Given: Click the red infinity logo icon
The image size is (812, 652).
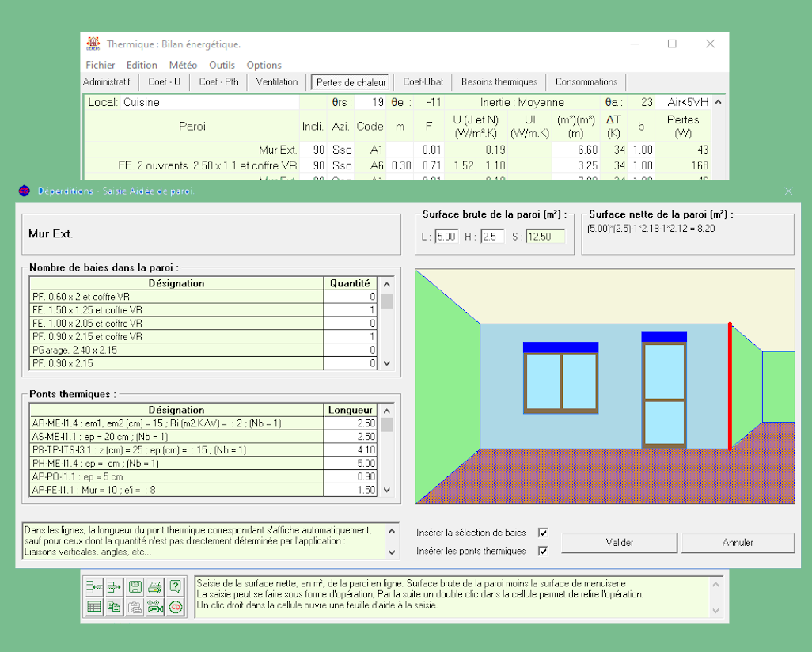Looking at the screenshot, I should 176,607.
